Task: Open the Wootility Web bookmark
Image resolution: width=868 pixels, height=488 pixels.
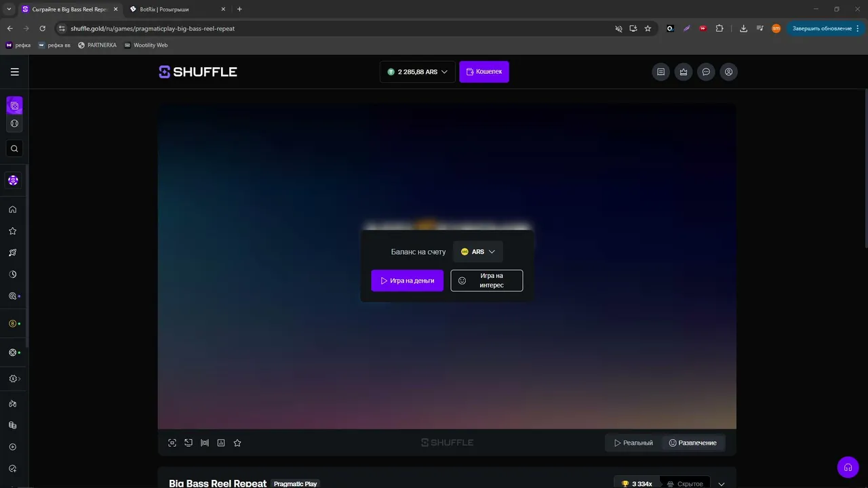Action: pyautogui.click(x=146, y=45)
